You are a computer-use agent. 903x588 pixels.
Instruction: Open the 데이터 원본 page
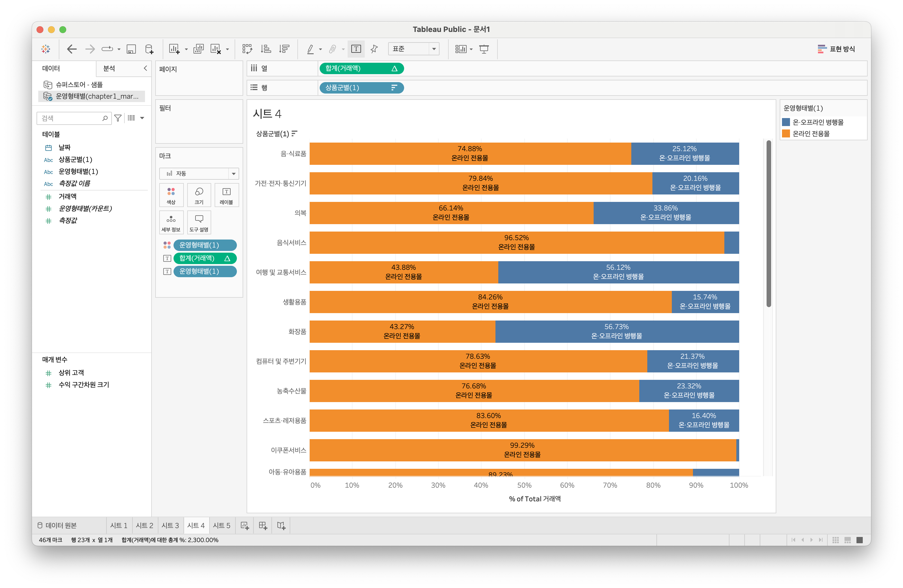coord(57,526)
